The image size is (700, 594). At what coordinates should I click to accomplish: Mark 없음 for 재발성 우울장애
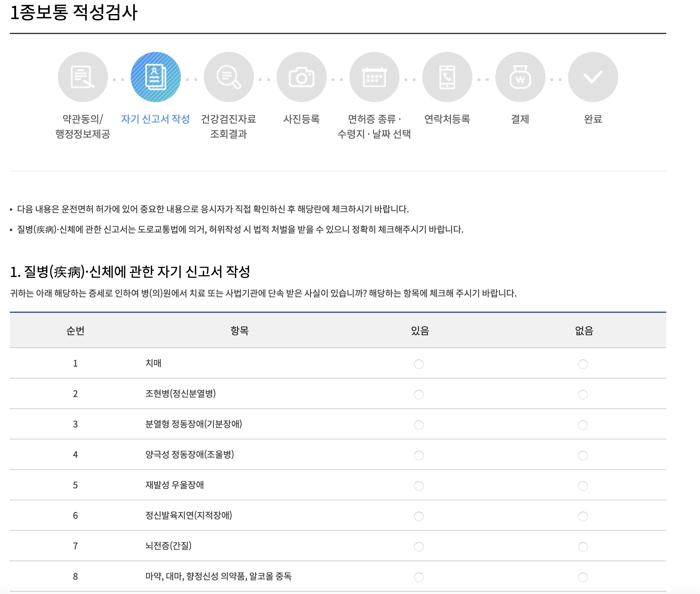click(x=582, y=486)
